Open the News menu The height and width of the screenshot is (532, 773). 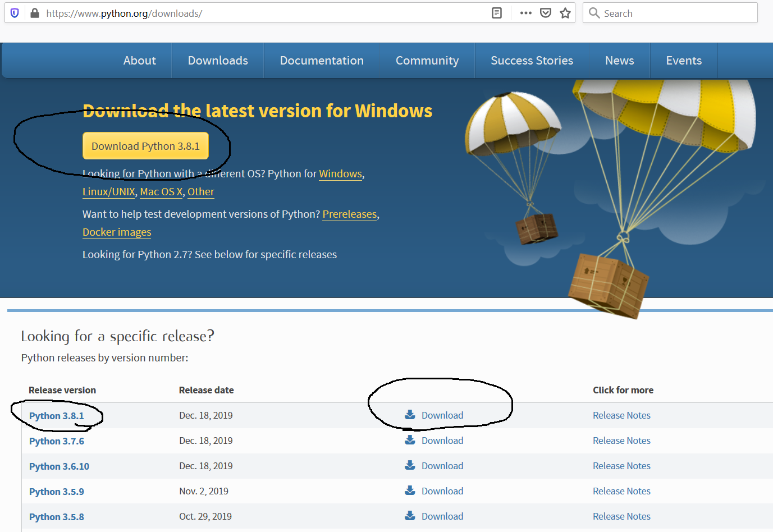coord(620,61)
